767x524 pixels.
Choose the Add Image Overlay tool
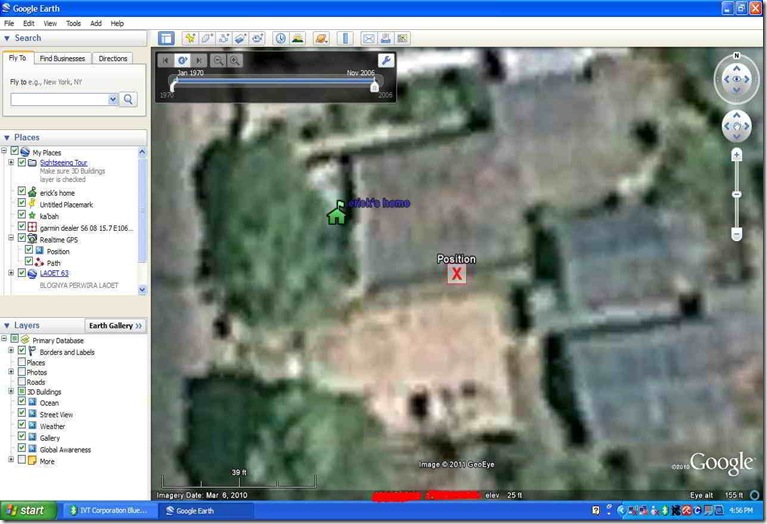click(240, 38)
